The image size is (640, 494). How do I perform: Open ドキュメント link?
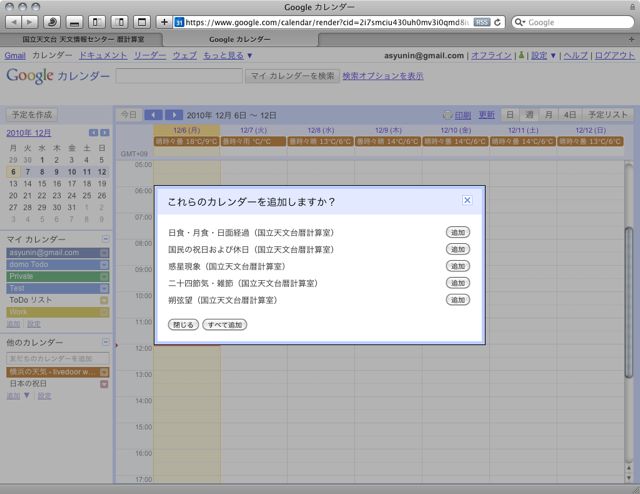[103, 56]
